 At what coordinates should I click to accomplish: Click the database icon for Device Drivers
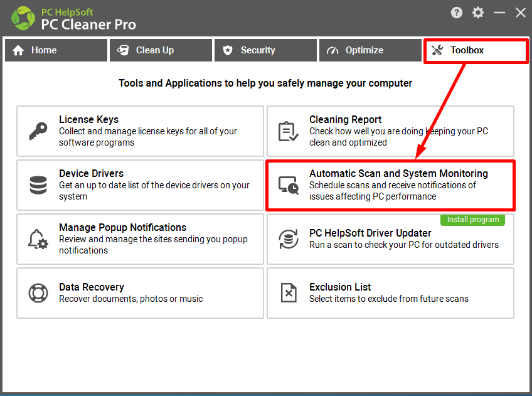38,185
